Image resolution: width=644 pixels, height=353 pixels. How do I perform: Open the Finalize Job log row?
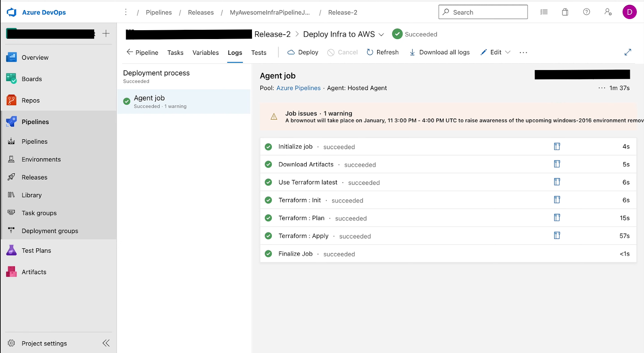coord(448,254)
